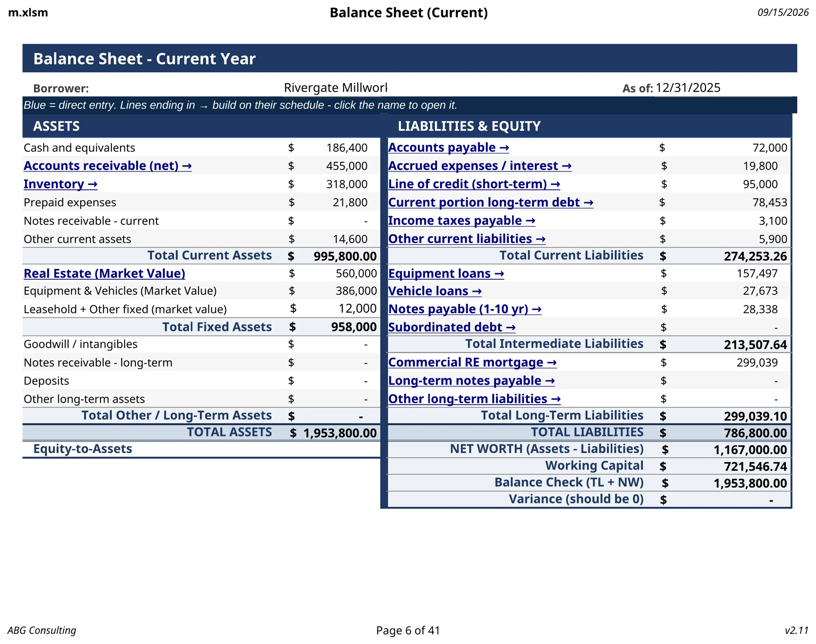Select Cash and equivalents value 186,400
This screenshot has width=816, height=644.
tap(347, 148)
